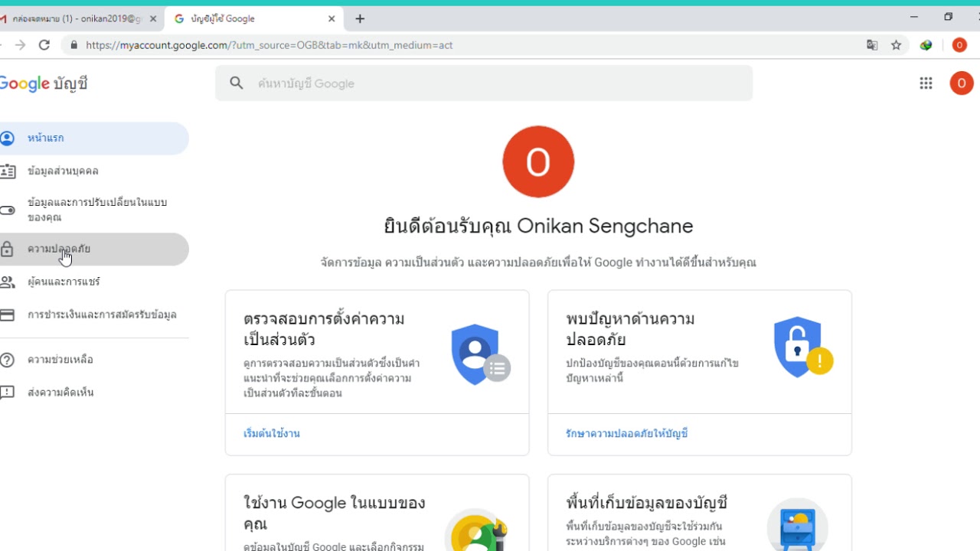This screenshot has width=980, height=551.
Task: Click the privacy checkup shield icon
Action: point(480,354)
